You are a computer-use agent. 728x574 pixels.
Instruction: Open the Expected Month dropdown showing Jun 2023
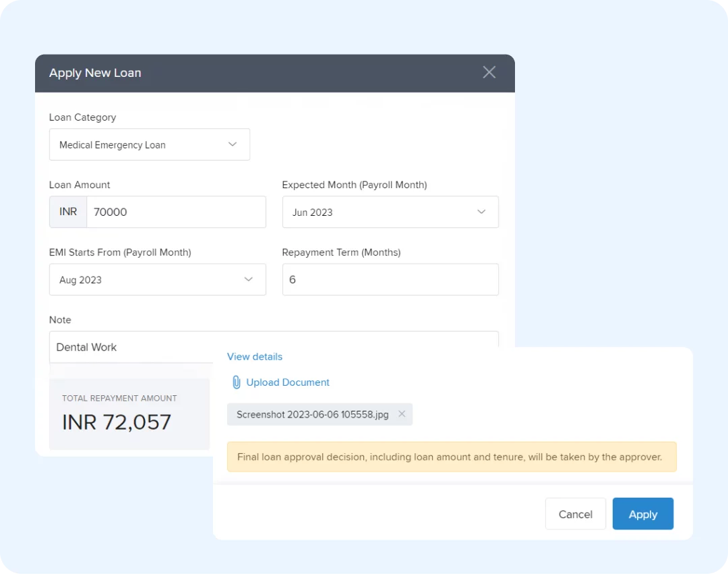[390, 212]
